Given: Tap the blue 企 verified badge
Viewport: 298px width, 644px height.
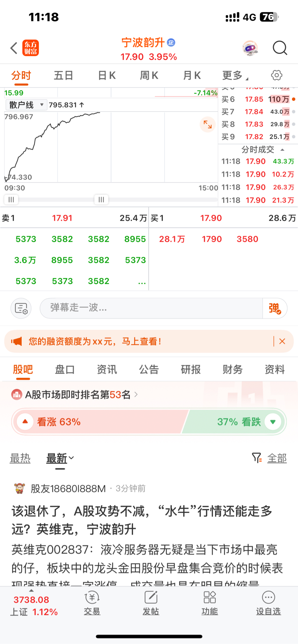Looking at the screenshot, I should coord(171,42).
